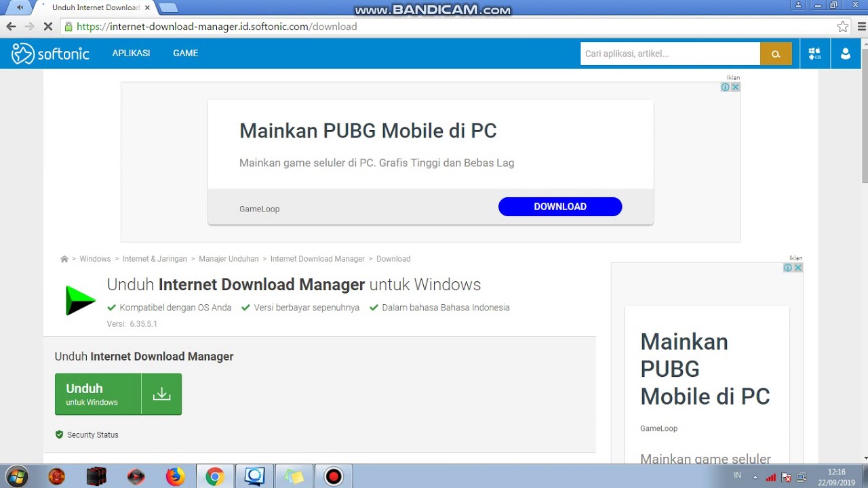Open Internet & Jaringan breadcrumb link

point(155,259)
